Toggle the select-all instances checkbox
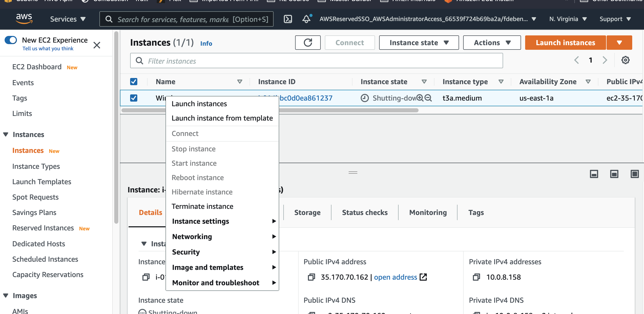Viewport: 644px width, 314px height. tap(134, 82)
